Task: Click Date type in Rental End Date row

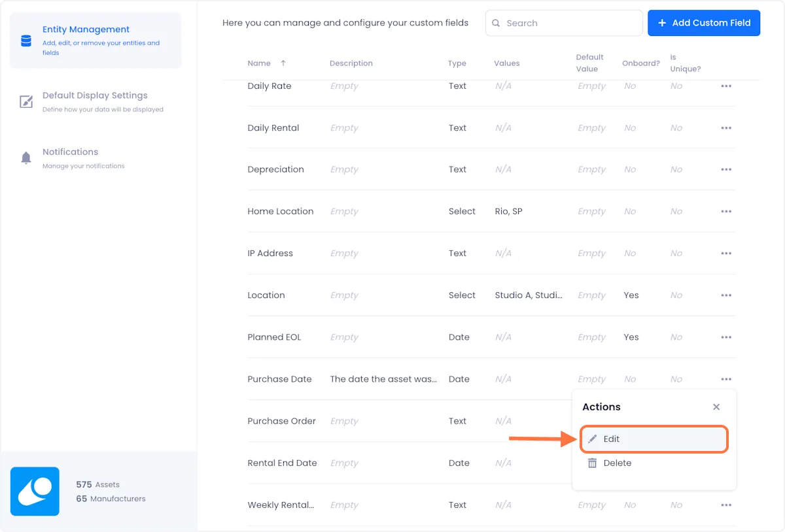Action: pyautogui.click(x=459, y=463)
